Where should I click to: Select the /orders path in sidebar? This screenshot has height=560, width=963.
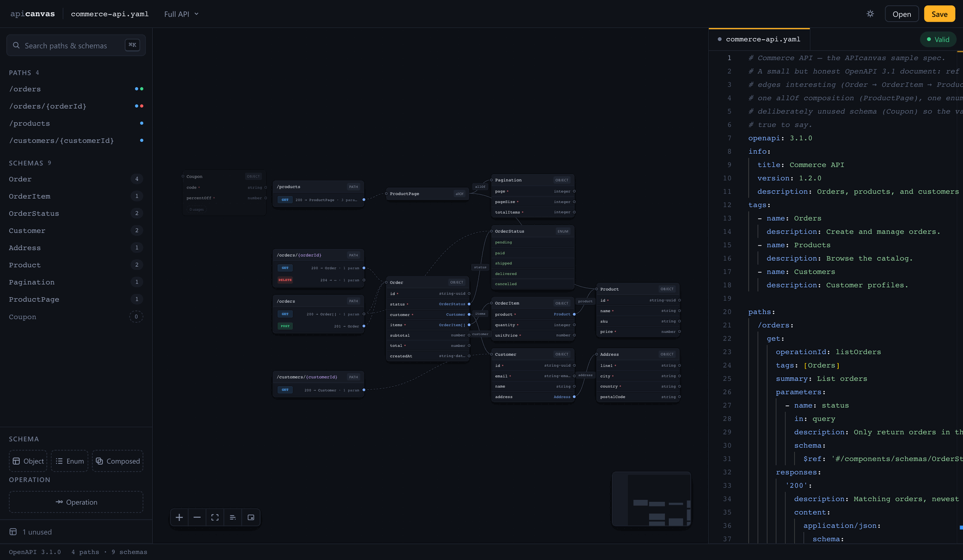76,89
